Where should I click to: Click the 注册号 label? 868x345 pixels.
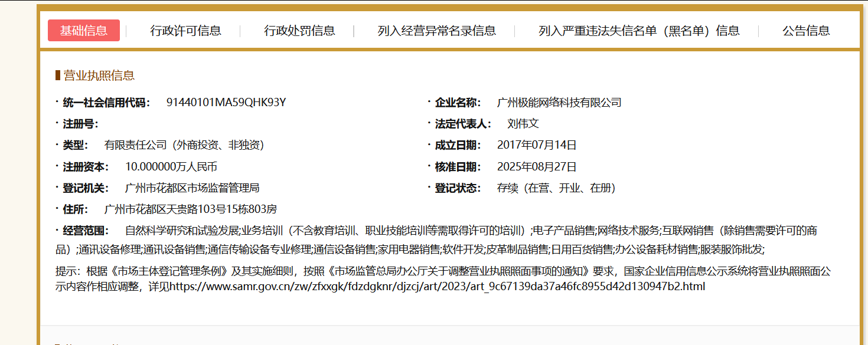[80, 124]
